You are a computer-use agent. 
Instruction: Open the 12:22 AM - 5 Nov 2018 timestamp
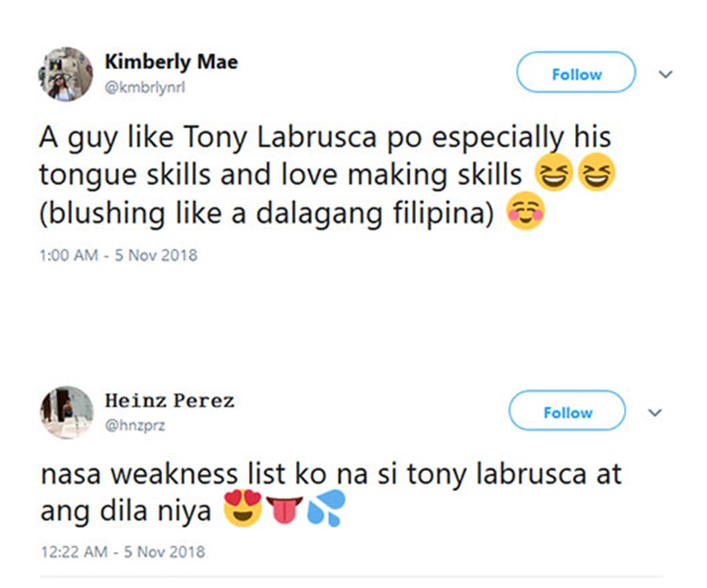click(x=122, y=551)
